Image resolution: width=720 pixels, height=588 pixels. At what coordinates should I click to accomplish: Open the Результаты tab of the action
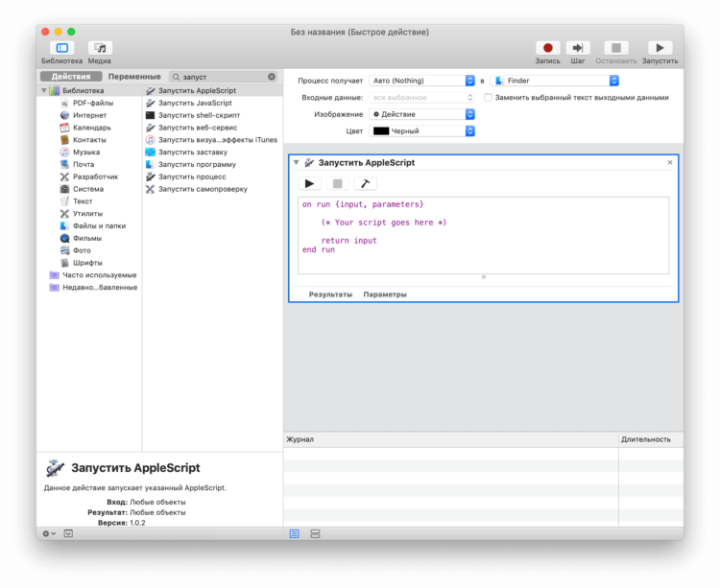coord(330,294)
